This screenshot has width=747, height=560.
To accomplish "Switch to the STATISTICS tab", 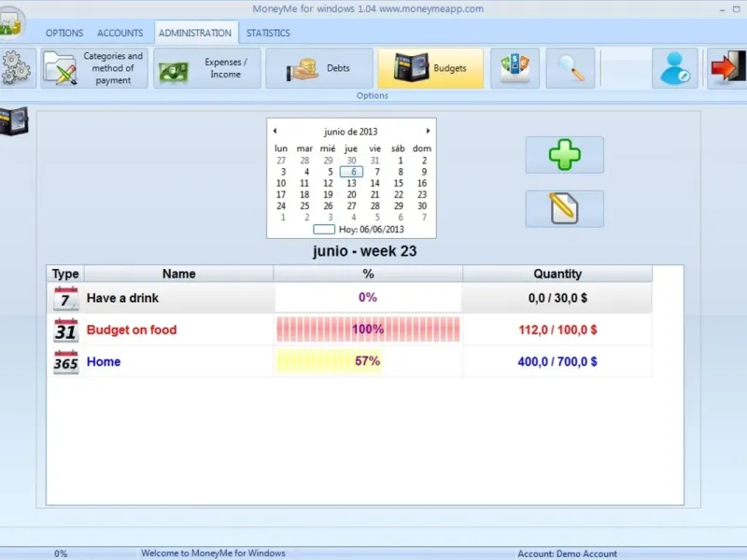I will [268, 33].
